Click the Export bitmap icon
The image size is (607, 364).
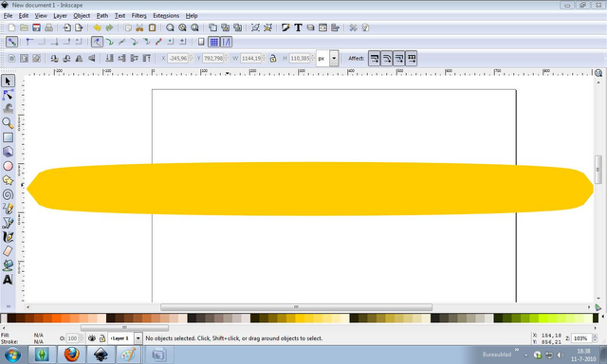(x=79, y=27)
